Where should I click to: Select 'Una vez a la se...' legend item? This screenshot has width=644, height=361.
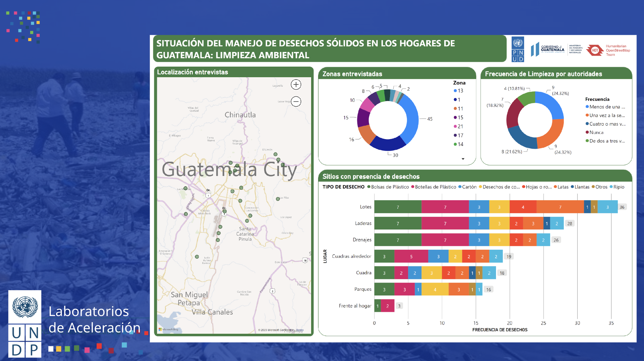pyautogui.click(x=605, y=115)
